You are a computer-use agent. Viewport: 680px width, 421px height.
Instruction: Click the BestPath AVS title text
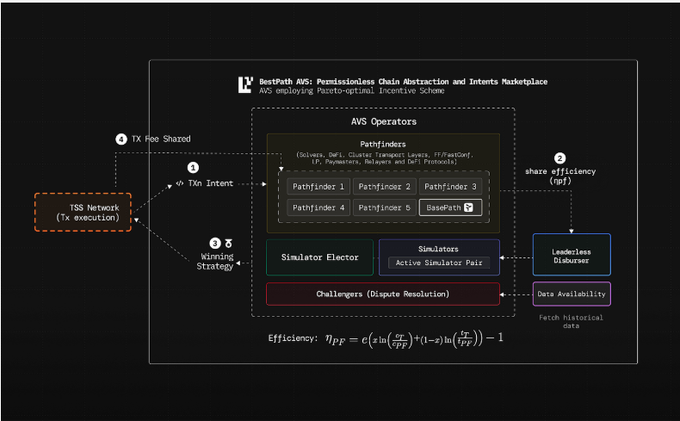coord(403,82)
